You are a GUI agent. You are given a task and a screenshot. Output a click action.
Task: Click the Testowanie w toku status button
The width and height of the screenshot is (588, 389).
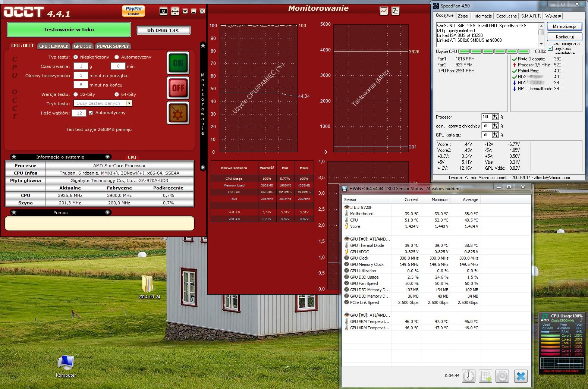pyautogui.click(x=69, y=30)
